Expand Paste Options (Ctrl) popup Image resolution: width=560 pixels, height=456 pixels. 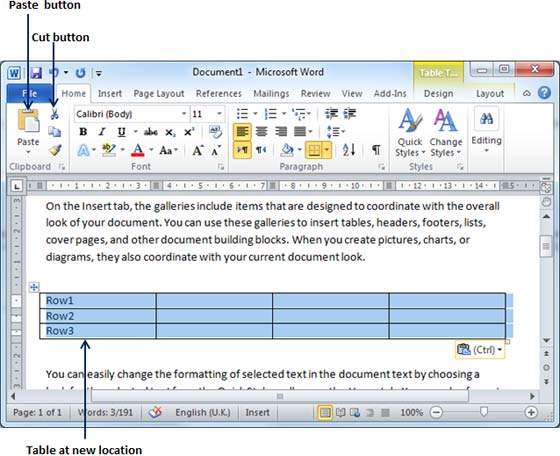tap(480, 350)
